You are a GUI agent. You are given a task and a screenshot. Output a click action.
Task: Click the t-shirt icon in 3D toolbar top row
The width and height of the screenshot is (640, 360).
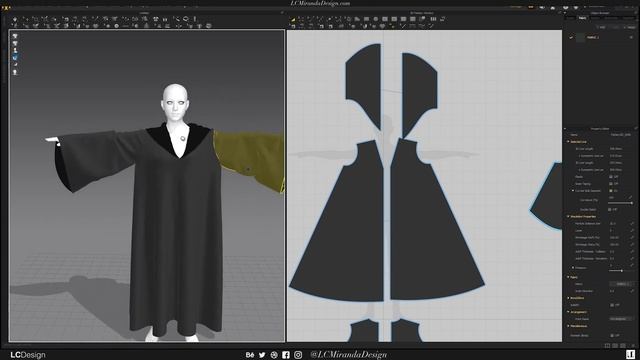coord(156,19)
